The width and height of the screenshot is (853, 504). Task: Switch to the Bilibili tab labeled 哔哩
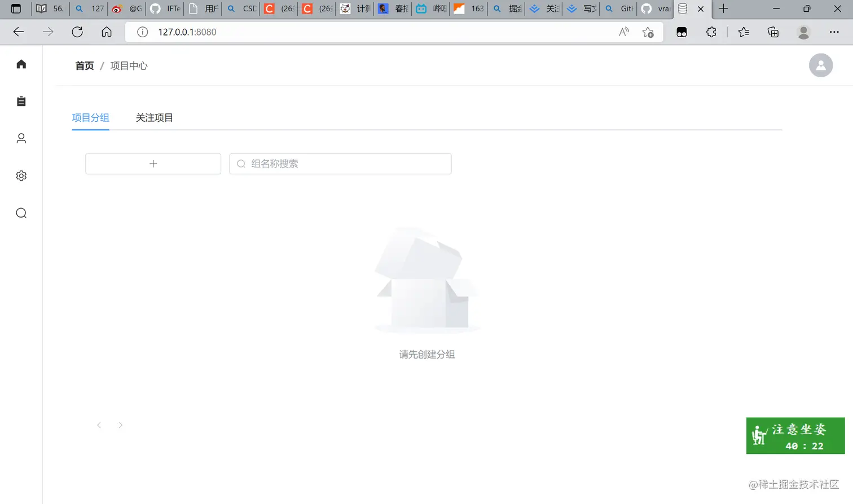pos(432,8)
